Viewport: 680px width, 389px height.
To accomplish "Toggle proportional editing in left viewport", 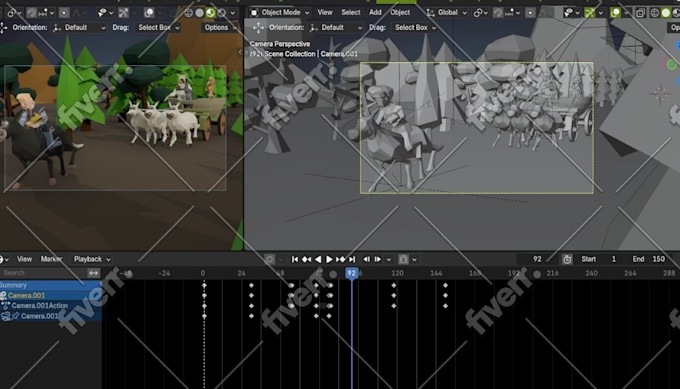I will 64,13.
